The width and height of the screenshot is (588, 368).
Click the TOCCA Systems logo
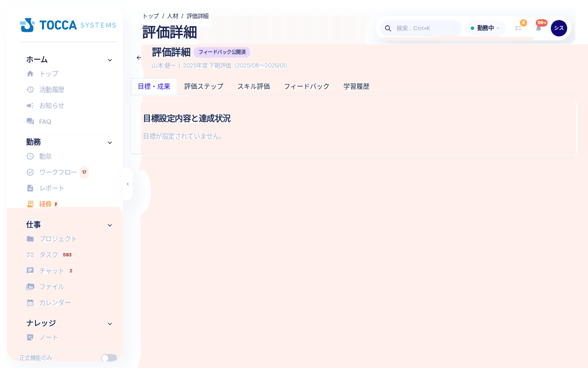click(68, 25)
